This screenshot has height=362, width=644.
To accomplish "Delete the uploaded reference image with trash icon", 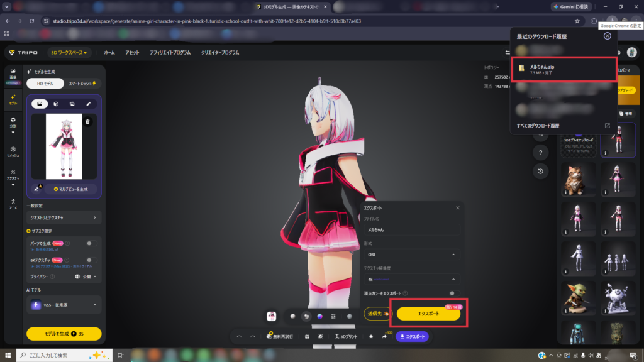I will 87,121.
